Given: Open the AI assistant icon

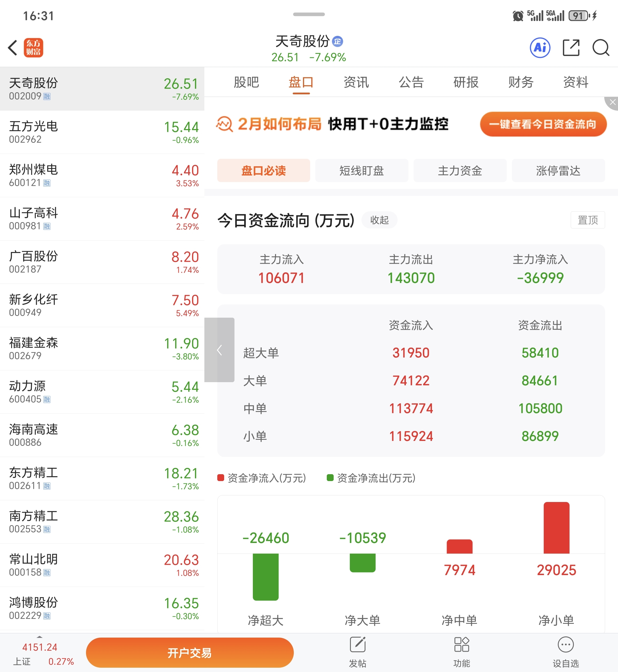Looking at the screenshot, I should [540, 48].
